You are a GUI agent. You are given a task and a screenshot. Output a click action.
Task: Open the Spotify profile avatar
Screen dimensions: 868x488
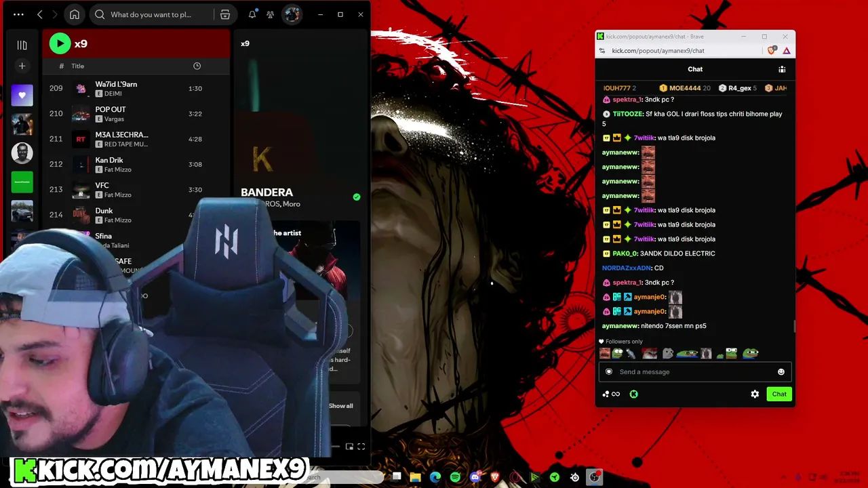point(292,14)
